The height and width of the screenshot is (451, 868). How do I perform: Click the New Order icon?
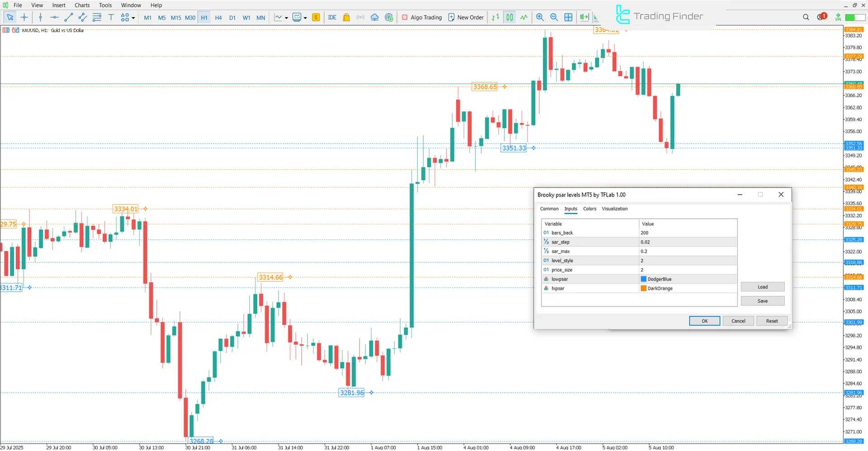[452, 17]
